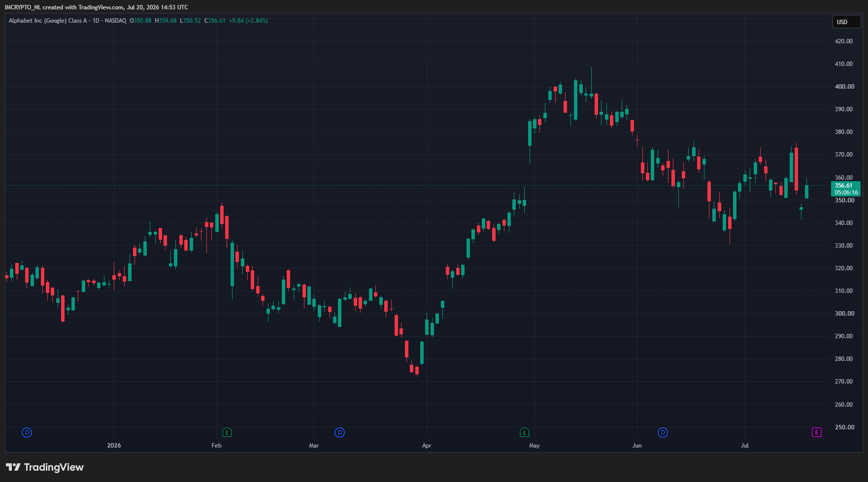Click the purple upcoming earnings marker

click(x=817, y=433)
